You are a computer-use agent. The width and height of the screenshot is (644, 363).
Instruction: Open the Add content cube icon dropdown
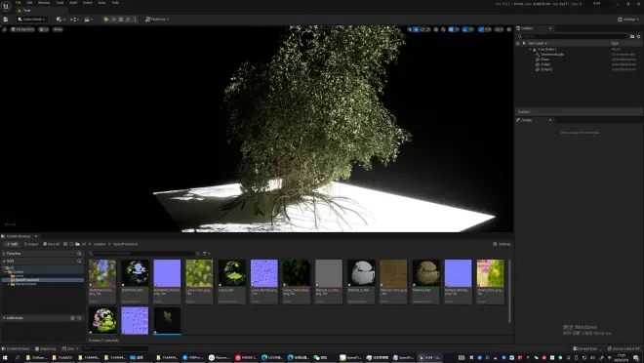[x=60, y=20]
